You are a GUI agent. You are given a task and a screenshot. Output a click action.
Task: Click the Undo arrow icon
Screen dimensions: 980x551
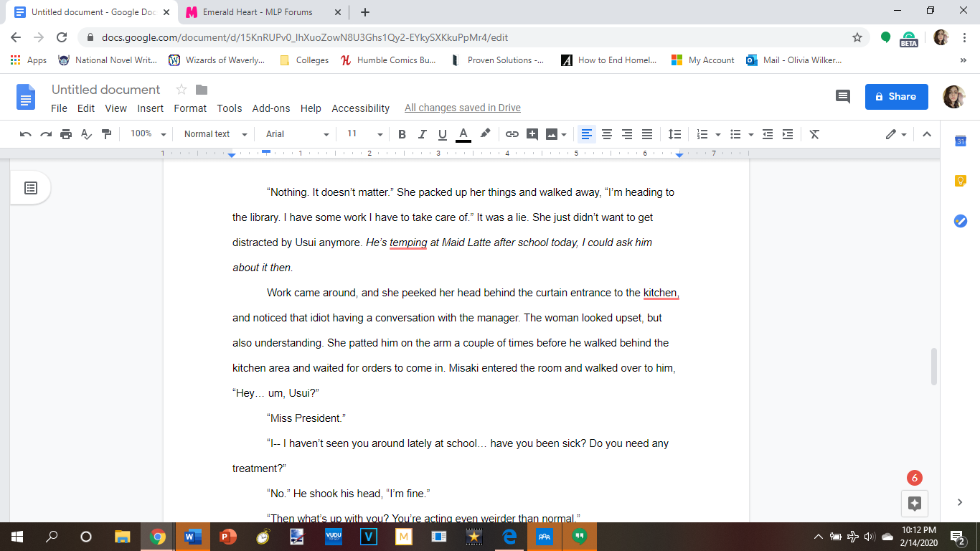[x=26, y=134]
